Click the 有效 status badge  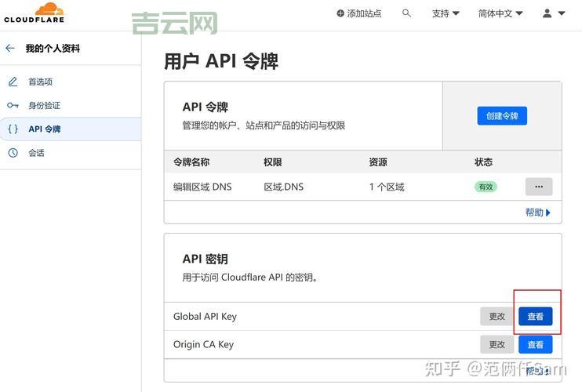[486, 187]
